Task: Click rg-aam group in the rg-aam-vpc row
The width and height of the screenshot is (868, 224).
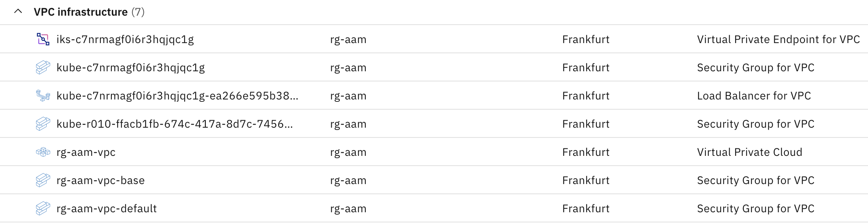Action: click(348, 152)
